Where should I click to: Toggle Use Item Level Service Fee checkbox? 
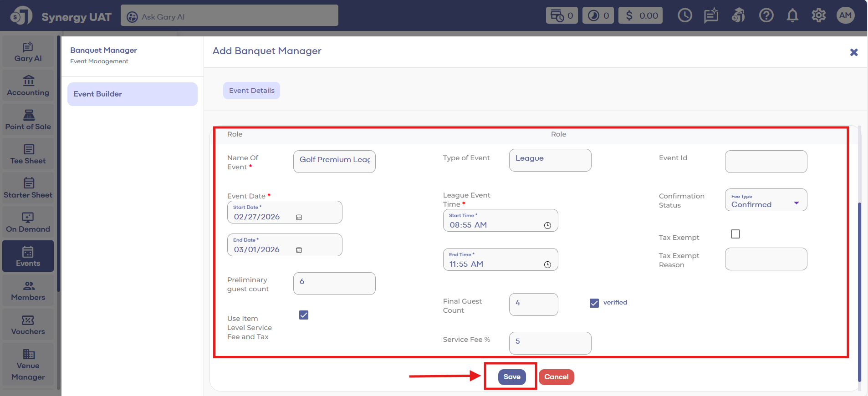point(304,315)
